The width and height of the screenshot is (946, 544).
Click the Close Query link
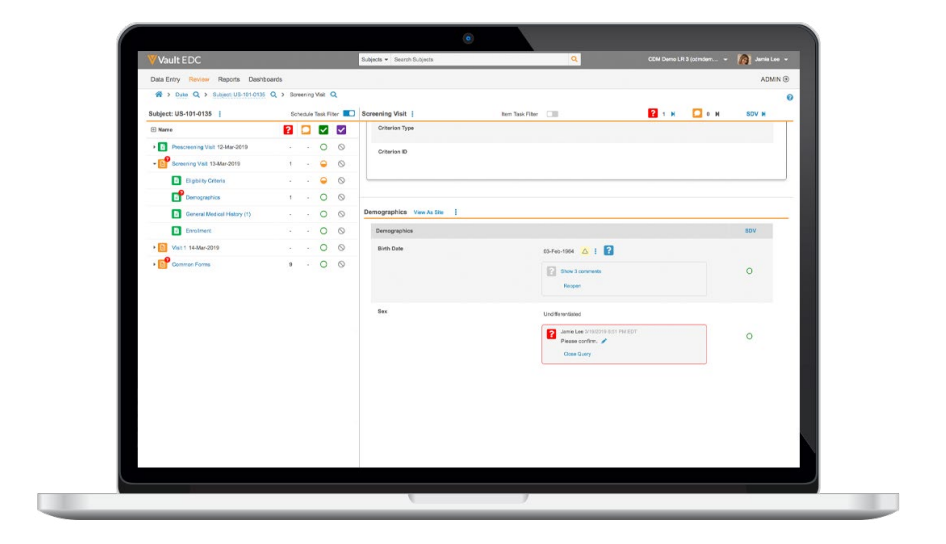pos(577,354)
